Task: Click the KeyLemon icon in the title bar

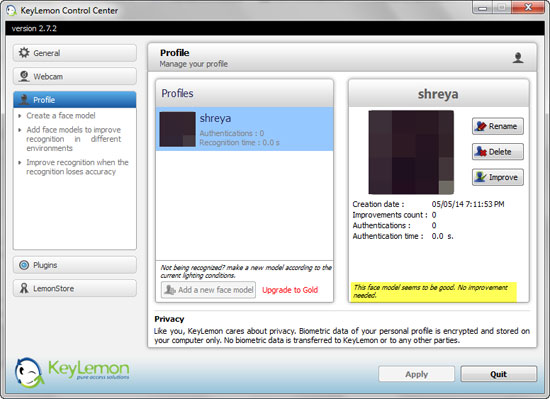Action: (x=11, y=10)
